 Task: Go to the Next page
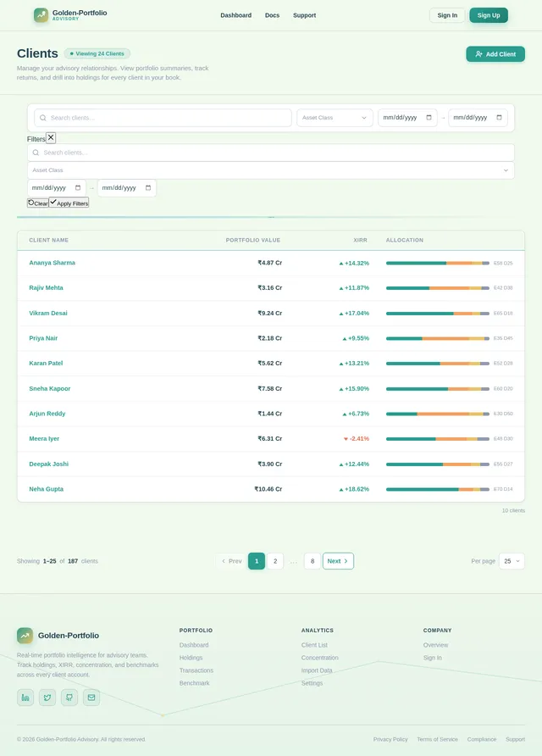tap(338, 561)
